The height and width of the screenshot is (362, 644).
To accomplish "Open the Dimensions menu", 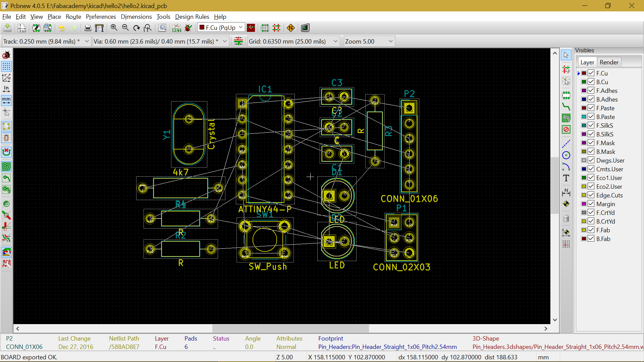I will tap(136, 16).
